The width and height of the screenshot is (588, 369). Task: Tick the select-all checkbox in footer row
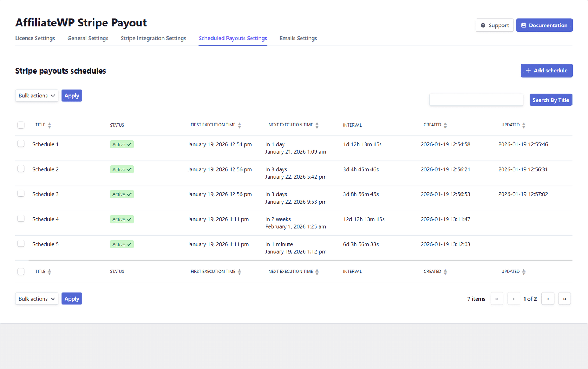[21, 271]
